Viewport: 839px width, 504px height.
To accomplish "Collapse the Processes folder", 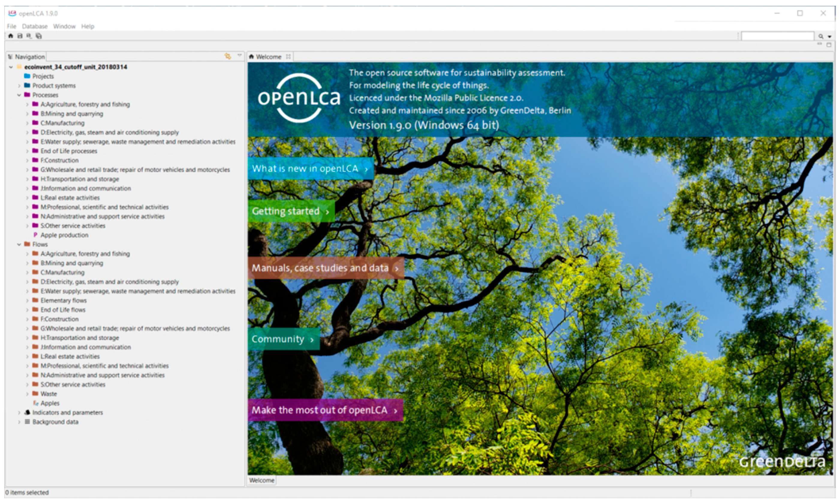I will point(19,95).
